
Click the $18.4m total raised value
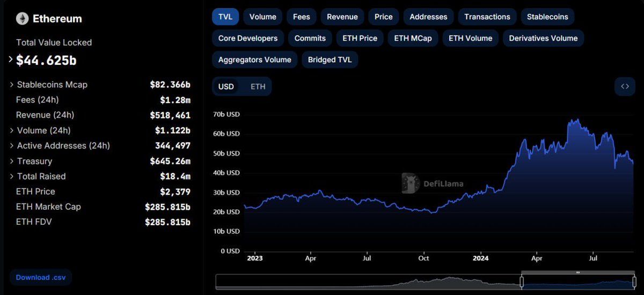coord(175,176)
